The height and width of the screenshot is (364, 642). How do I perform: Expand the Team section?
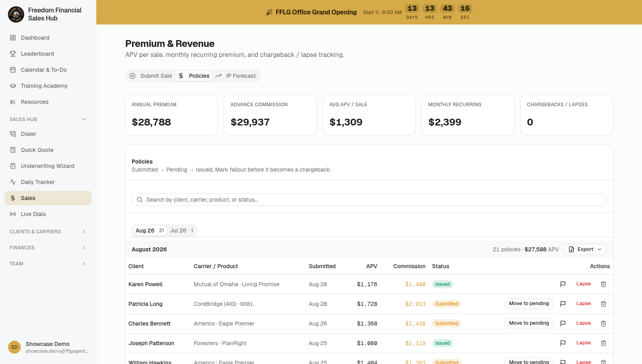click(48, 264)
